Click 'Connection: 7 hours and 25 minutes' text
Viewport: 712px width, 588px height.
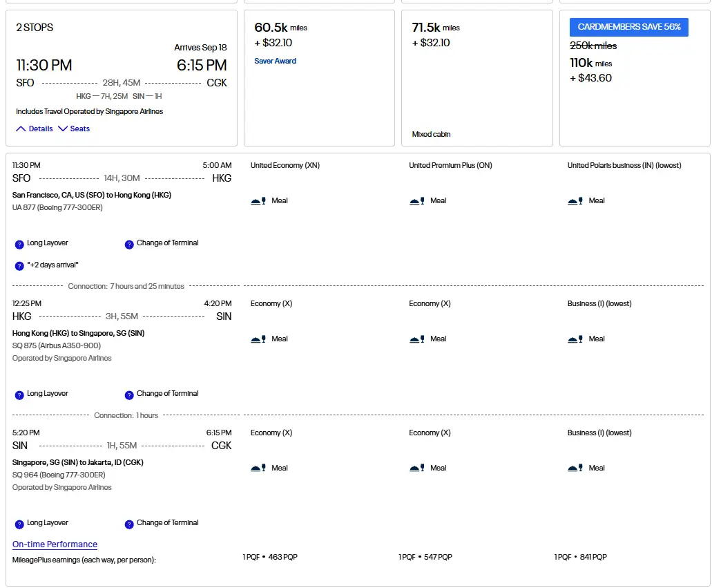pyautogui.click(x=126, y=286)
